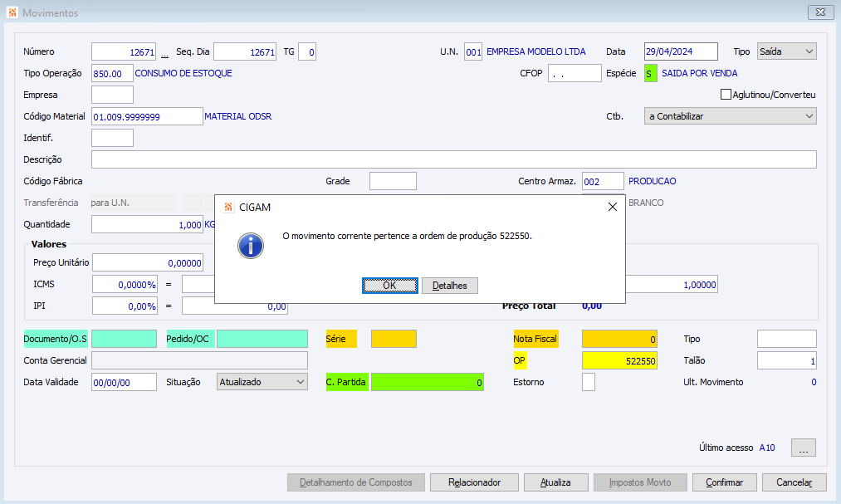The image size is (841, 504).
Task: Focus the Empresa field
Action: 112,95
